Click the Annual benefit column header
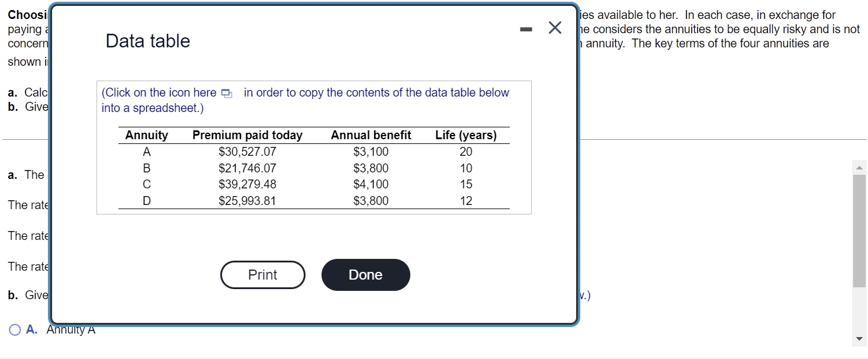868x359 pixels. click(371, 135)
